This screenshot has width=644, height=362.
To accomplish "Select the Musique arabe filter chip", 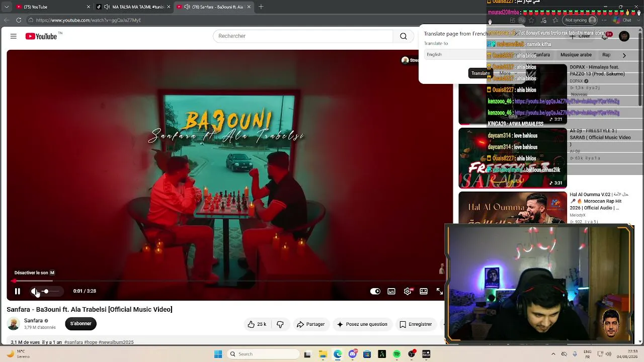I will coord(576,55).
